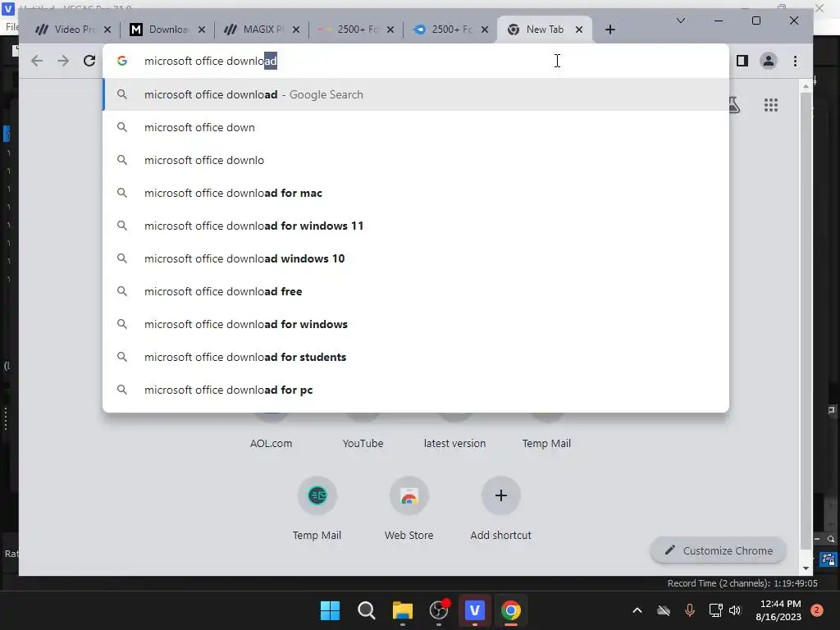Open VEGAS Pro File menu
Screen dimensions: 840x630
point(11,27)
